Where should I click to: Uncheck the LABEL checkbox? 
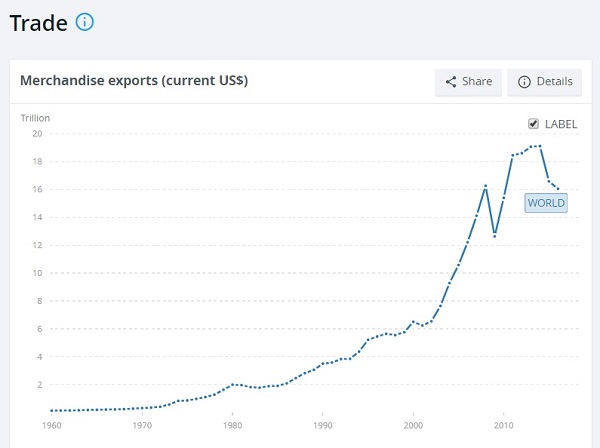(x=533, y=124)
